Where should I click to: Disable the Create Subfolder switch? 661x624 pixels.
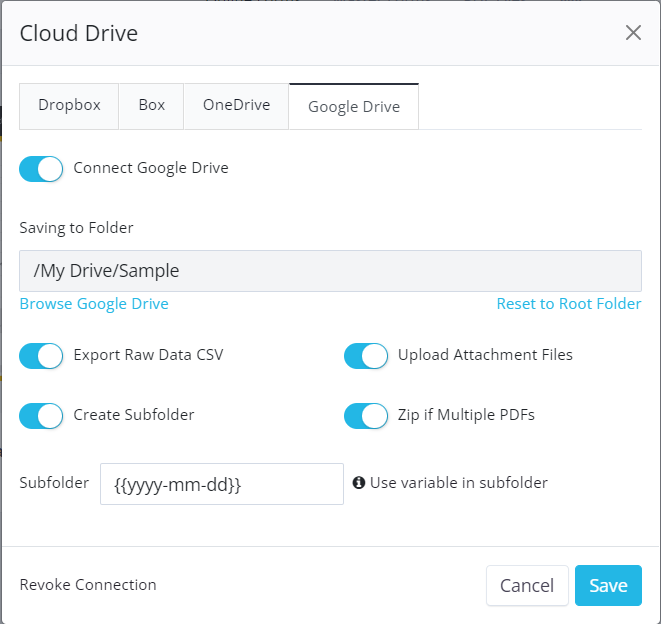(42, 415)
